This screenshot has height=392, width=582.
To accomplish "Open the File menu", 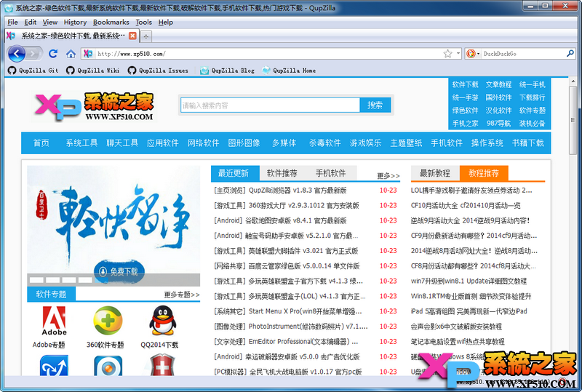I will (x=12, y=23).
